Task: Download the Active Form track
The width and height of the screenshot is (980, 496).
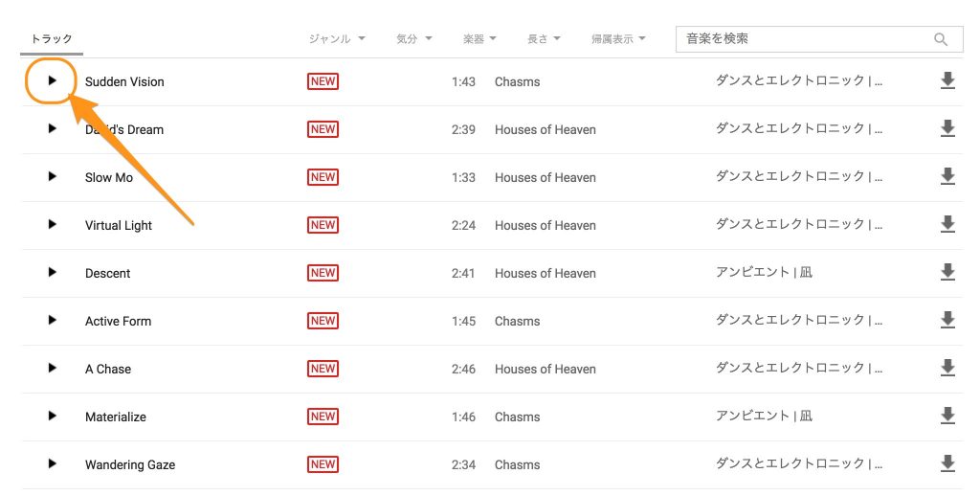Action: point(947,321)
